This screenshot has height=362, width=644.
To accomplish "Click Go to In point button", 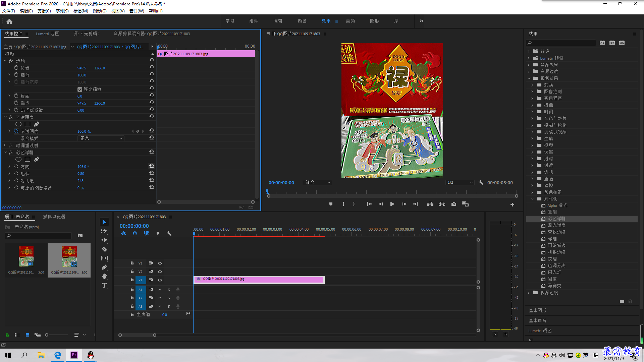I will click(369, 204).
